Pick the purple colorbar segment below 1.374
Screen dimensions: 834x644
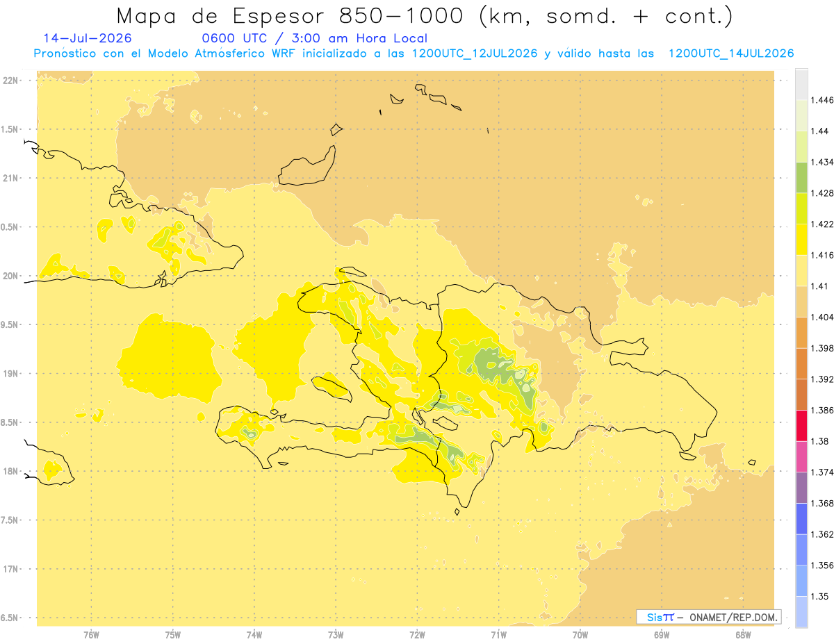(801, 487)
